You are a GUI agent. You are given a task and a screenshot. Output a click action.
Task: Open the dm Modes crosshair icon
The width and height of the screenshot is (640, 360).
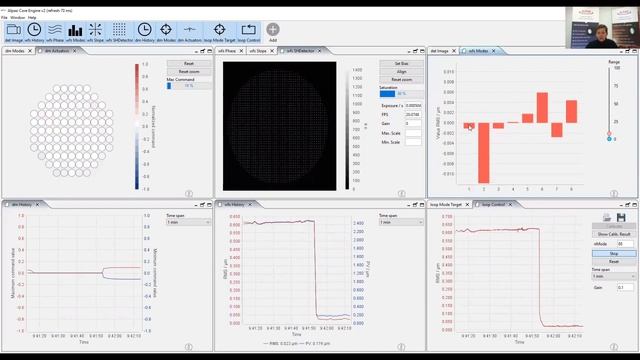(x=166, y=33)
